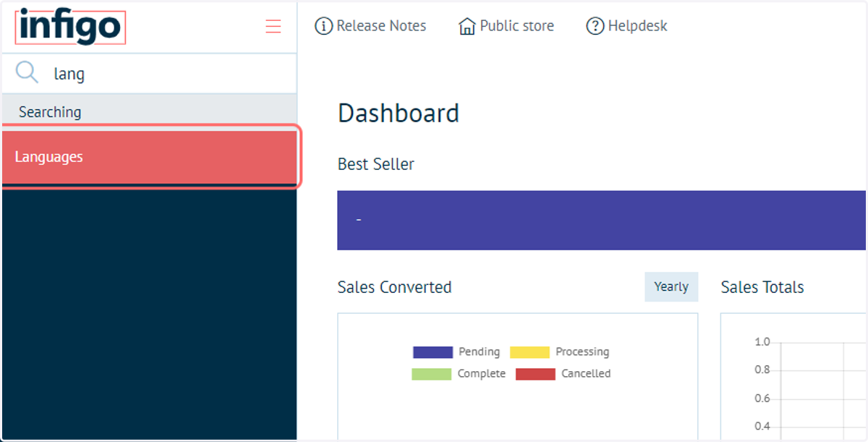Collapse sidebar with hamburger menu icon
868x442 pixels.
click(x=273, y=27)
